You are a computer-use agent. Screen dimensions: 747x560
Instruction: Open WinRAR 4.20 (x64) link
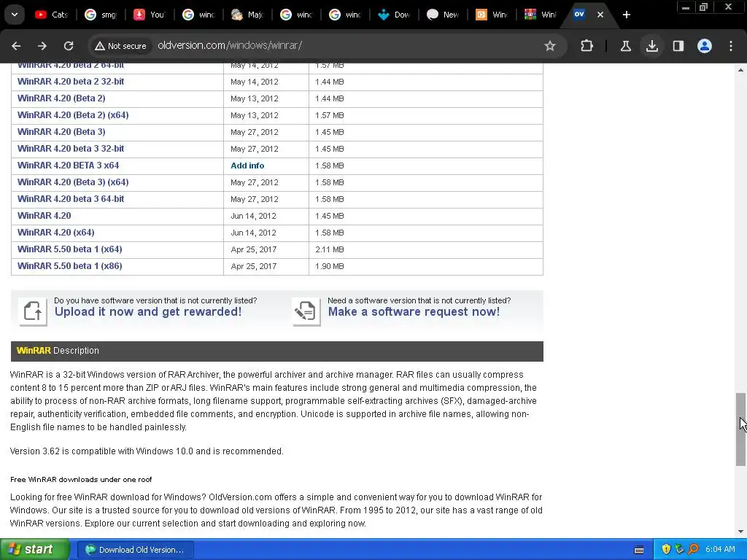pyautogui.click(x=55, y=233)
